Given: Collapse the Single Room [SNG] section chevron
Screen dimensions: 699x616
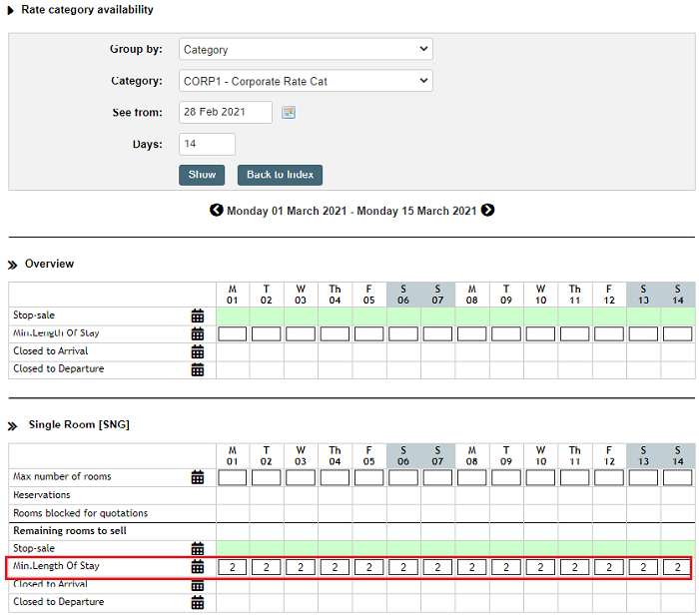Looking at the screenshot, I should click(12, 426).
